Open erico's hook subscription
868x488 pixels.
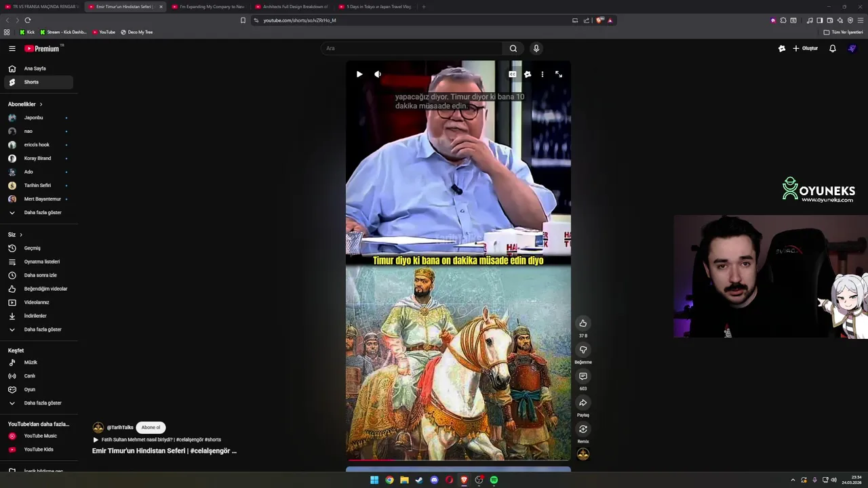[39, 145]
